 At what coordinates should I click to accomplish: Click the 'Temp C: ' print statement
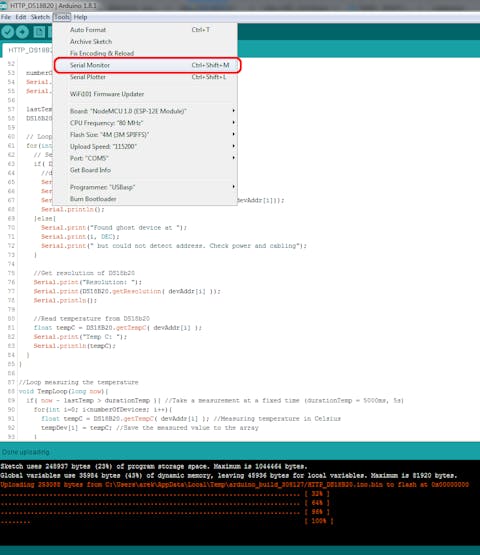pos(80,337)
